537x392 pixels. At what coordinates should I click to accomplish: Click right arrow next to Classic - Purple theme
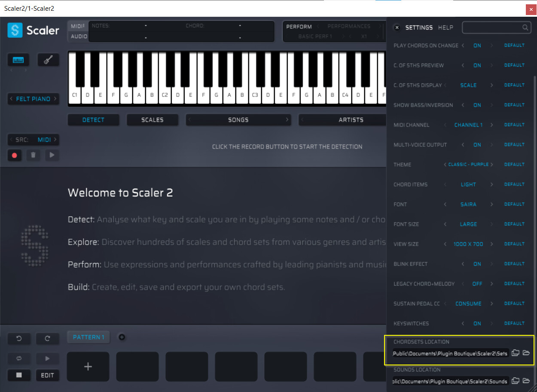click(492, 165)
